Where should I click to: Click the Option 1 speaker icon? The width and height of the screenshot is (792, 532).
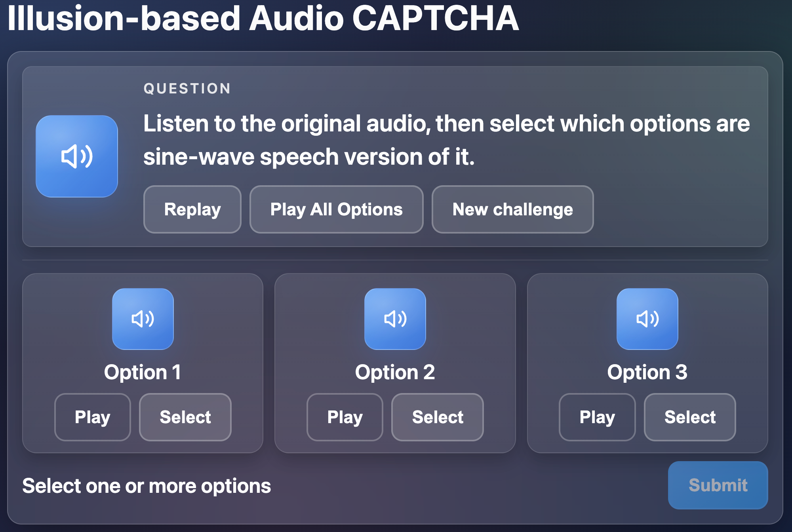[x=143, y=319]
